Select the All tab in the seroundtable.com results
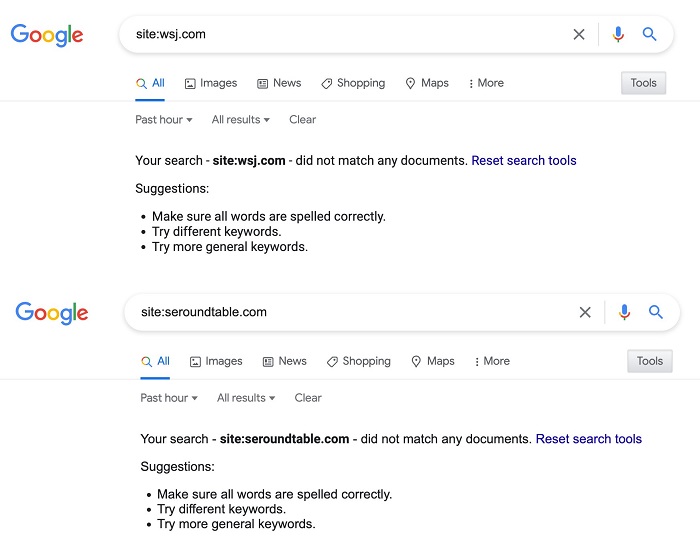This screenshot has height=543, width=700. pos(155,361)
